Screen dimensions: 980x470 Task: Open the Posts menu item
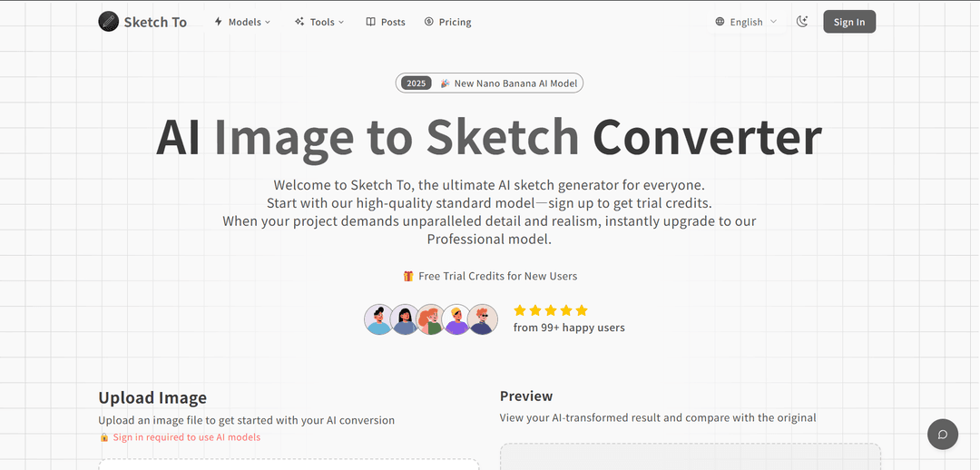pos(386,22)
